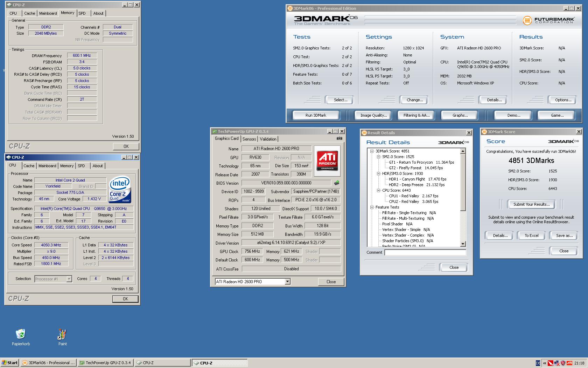Screen dimensions: 588x368
Task: Click the DE keyboard language indicator
Action: 538,363
